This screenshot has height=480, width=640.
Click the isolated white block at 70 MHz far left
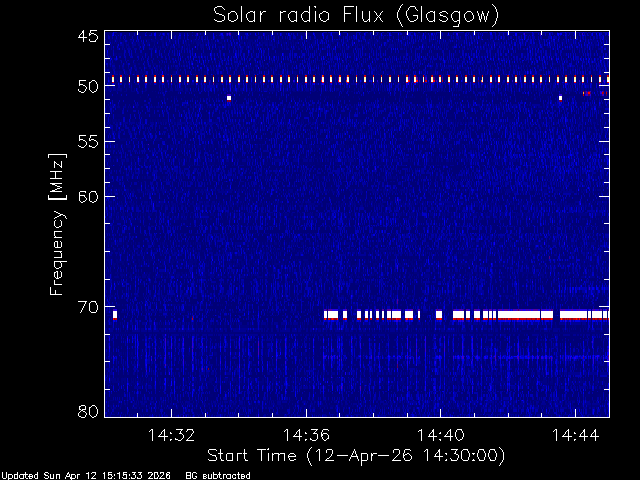[x=115, y=315]
